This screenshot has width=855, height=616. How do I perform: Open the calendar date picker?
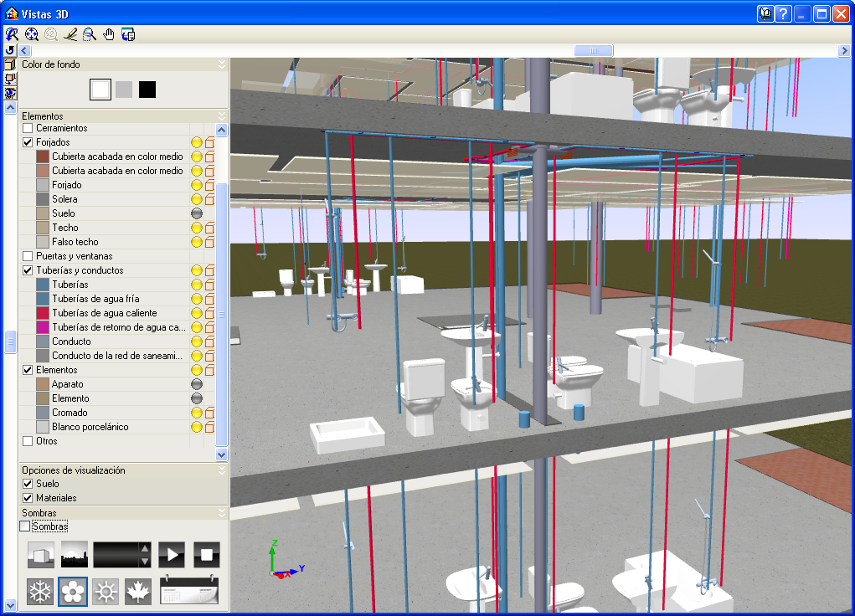pos(189,591)
